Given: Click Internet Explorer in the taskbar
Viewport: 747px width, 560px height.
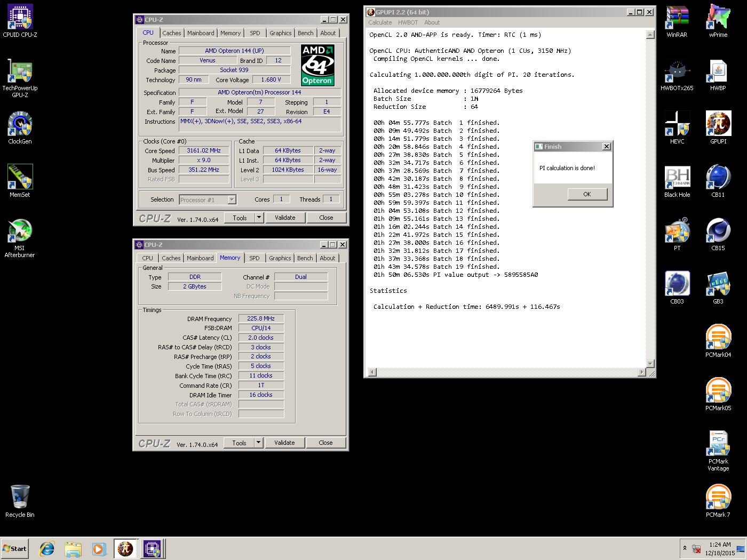Looking at the screenshot, I should click(x=47, y=548).
